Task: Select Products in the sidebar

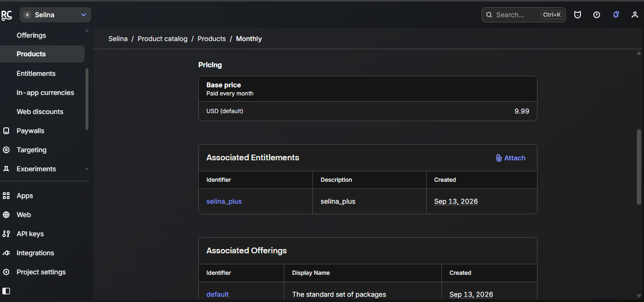Action: click(42, 54)
